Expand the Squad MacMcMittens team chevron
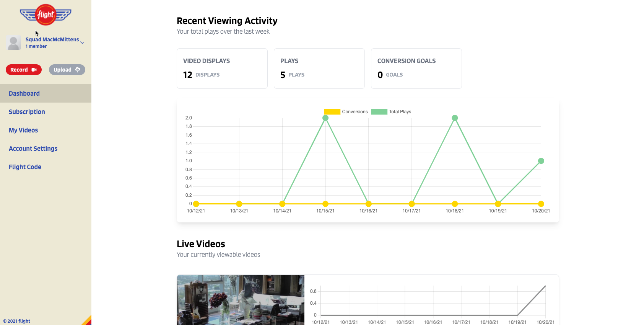Screen dimensions: 644x325 (82, 42)
